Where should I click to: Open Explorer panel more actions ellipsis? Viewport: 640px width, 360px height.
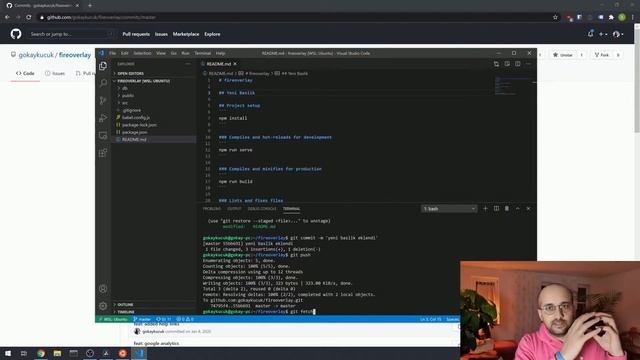pos(188,64)
